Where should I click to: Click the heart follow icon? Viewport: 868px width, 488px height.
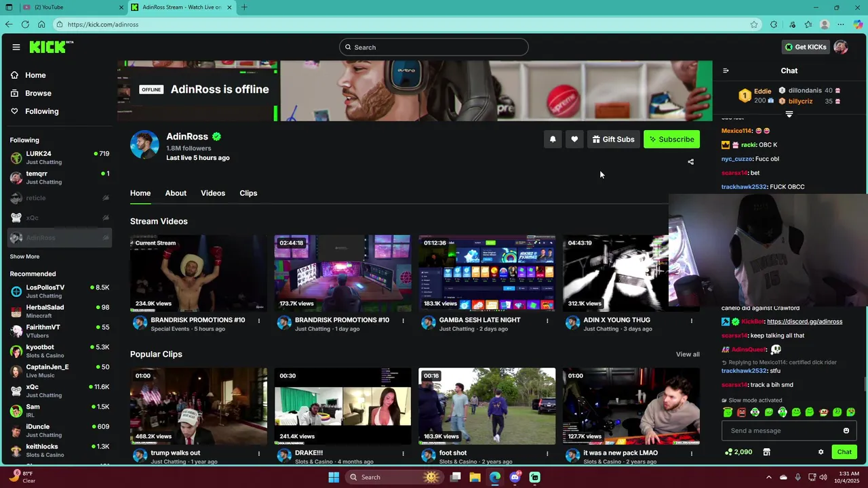574,139
